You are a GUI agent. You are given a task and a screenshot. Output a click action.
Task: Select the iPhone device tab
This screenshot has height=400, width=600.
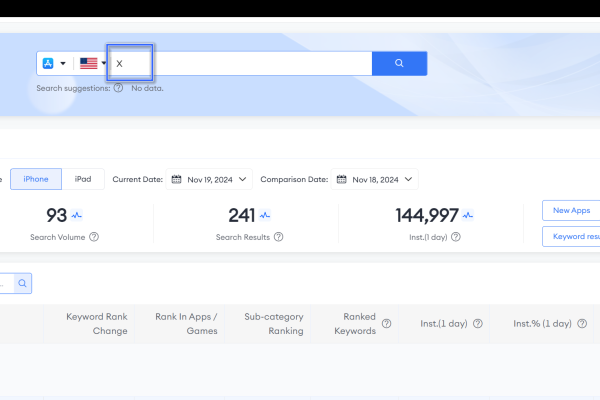pyautogui.click(x=36, y=179)
